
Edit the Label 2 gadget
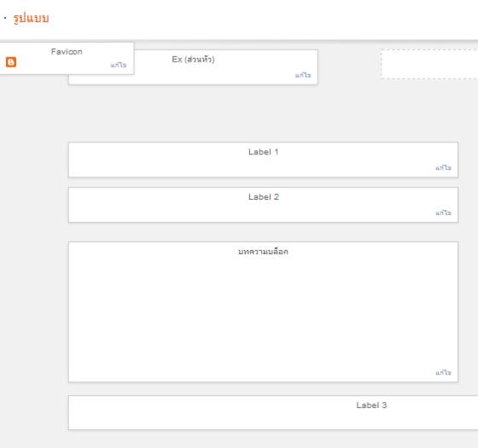click(443, 212)
